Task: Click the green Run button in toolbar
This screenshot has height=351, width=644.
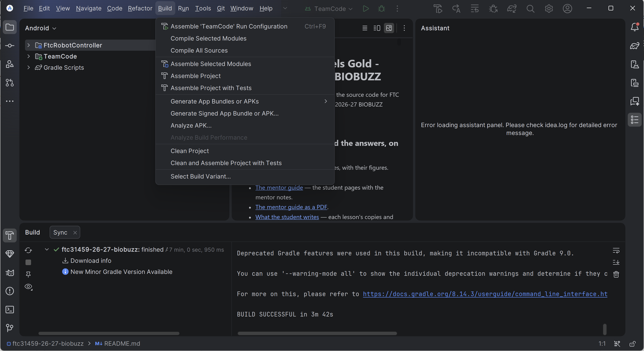Action: click(366, 9)
